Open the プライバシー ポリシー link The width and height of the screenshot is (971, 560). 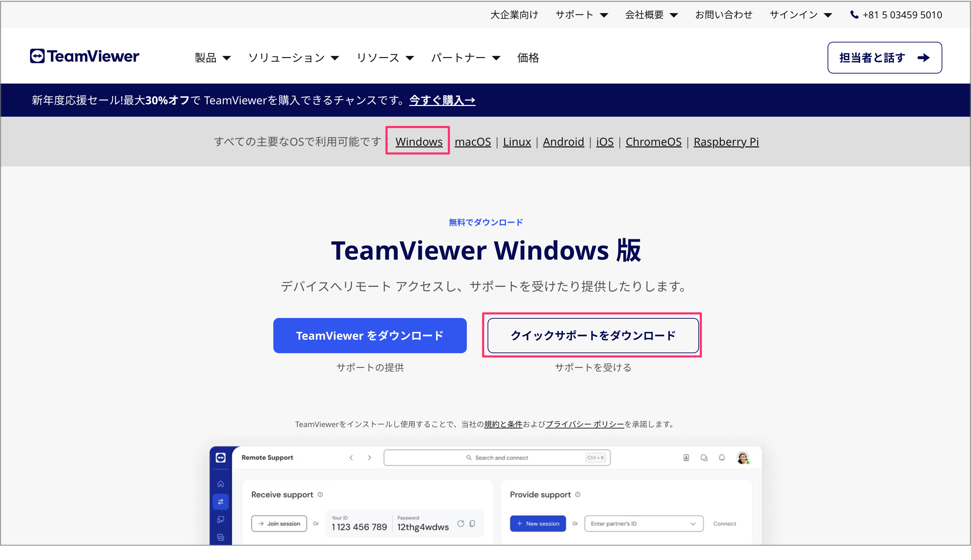click(585, 424)
